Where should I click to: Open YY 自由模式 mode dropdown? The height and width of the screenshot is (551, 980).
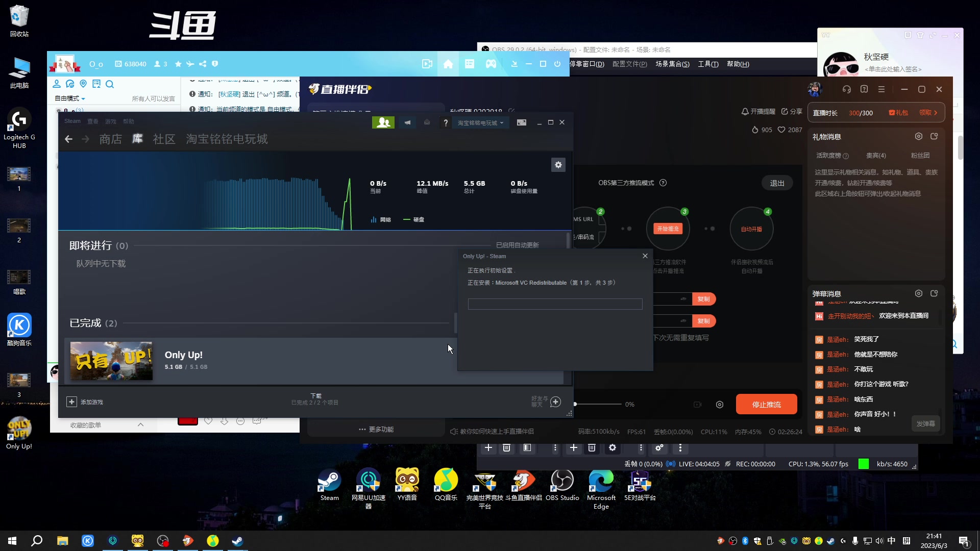[x=70, y=98]
